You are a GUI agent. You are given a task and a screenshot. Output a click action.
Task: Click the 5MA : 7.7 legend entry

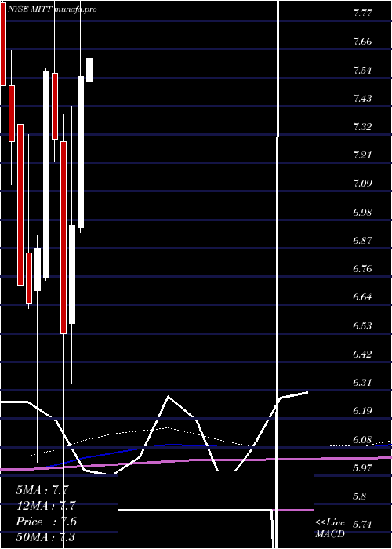point(41,490)
